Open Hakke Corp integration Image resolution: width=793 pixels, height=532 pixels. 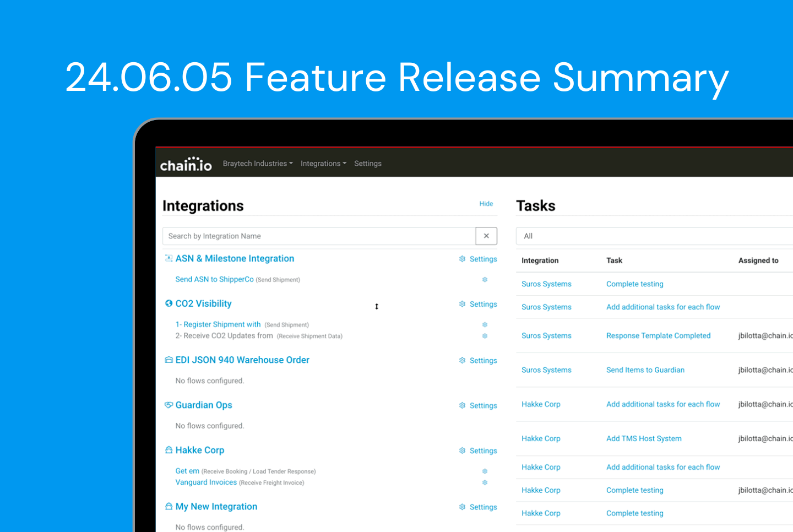pos(199,450)
